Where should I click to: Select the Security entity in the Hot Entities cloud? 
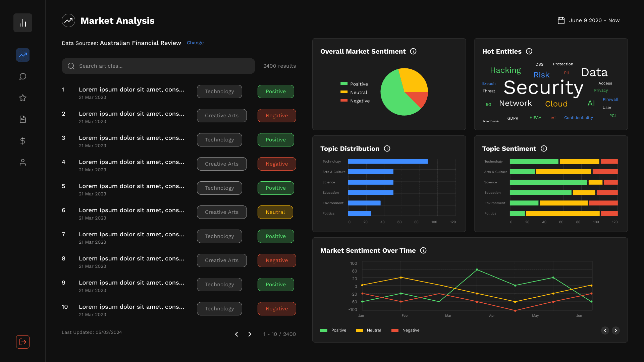click(543, 88)
